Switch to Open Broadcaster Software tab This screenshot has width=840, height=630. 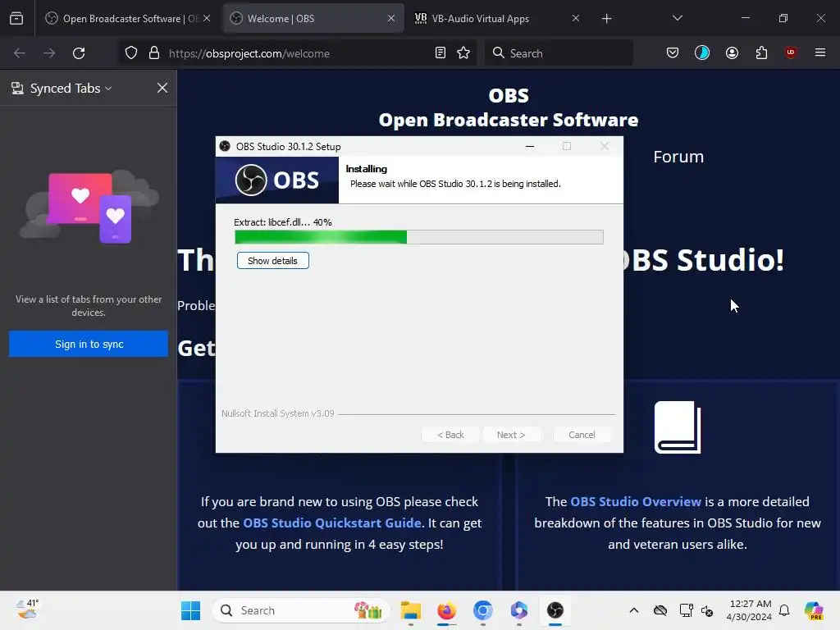(127, 18)
